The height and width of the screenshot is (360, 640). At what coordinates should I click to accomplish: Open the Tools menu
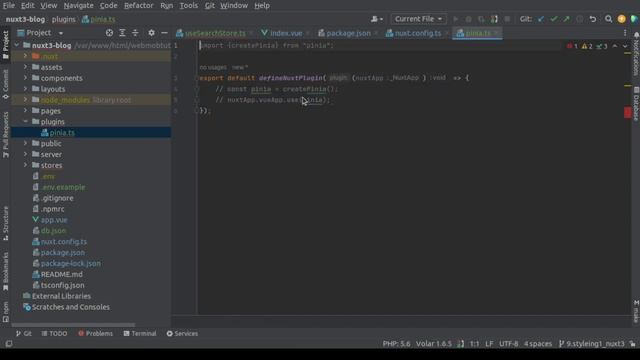pos(189,5)
